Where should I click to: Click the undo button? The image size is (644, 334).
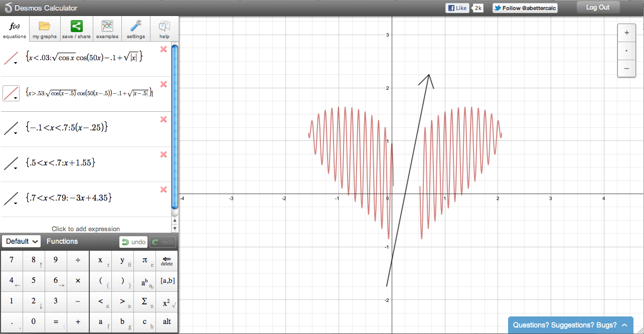(x=133, y=242)
